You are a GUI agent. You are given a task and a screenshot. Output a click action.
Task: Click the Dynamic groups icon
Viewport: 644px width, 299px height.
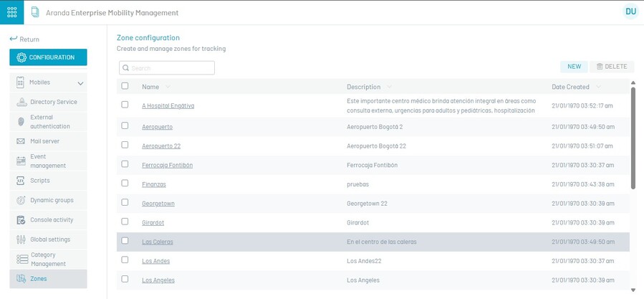point(20,200)
